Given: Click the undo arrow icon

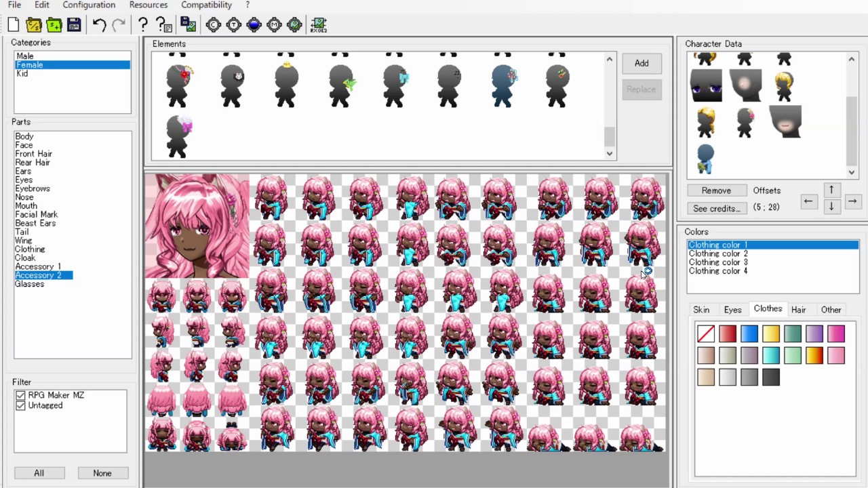Looking at the screenshot, I should point(99,25).
